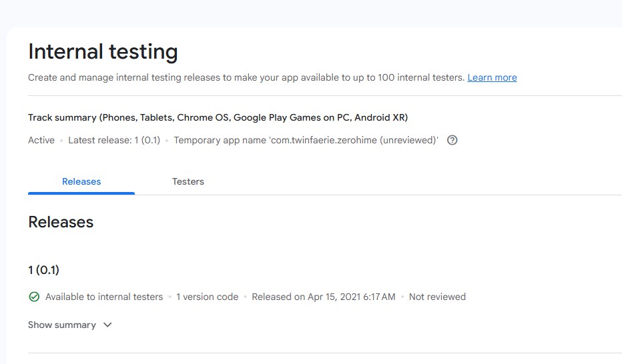The height and width of the screenshot is (364, 622).
Task: Click the Not reviewed status label
Action: coord(437,297)
